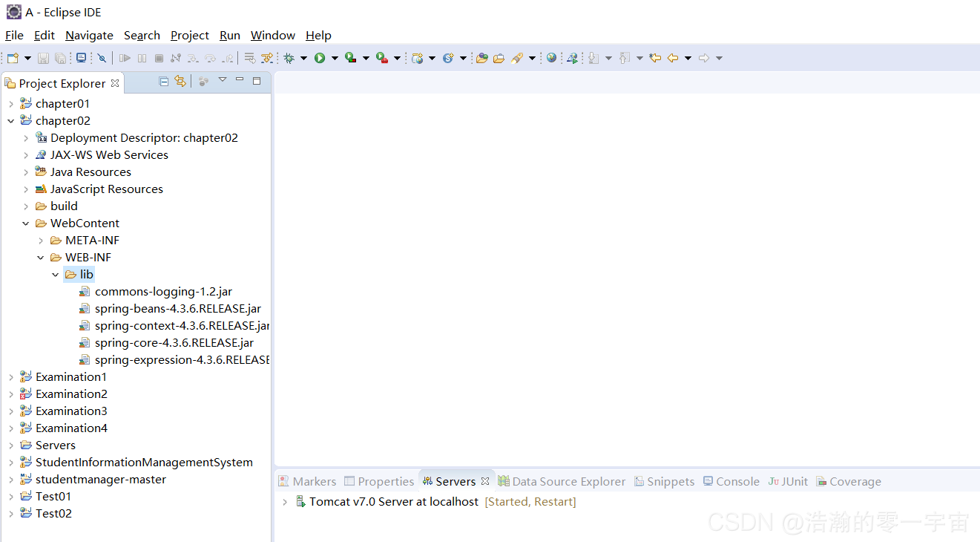980x542 pixels.
Task: Switch to the Console tab
Action: point(731,481)
